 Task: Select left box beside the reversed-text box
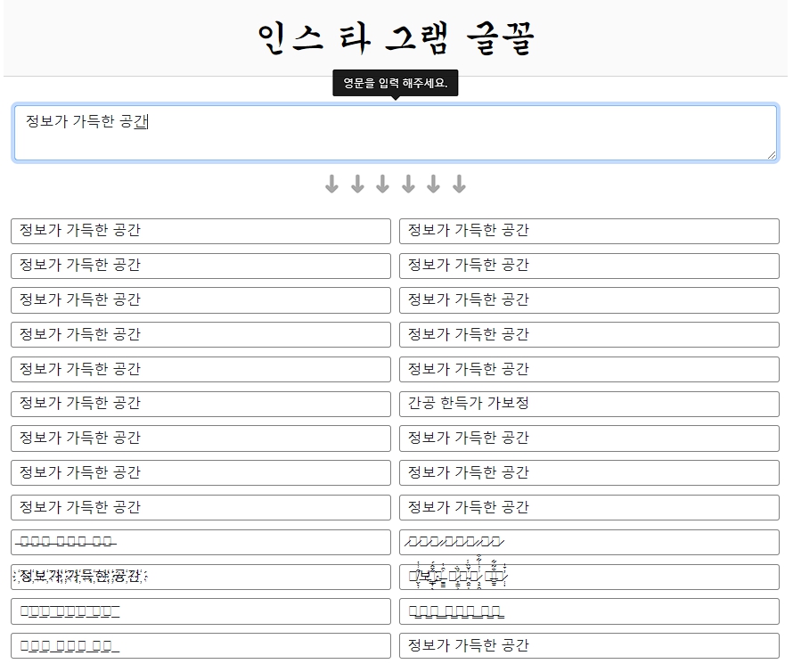[200, 404]
